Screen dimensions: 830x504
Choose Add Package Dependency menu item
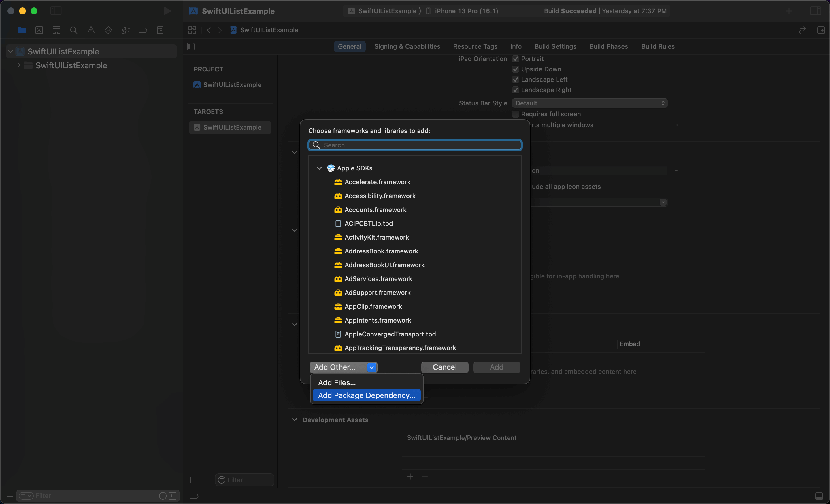point(367,395)
